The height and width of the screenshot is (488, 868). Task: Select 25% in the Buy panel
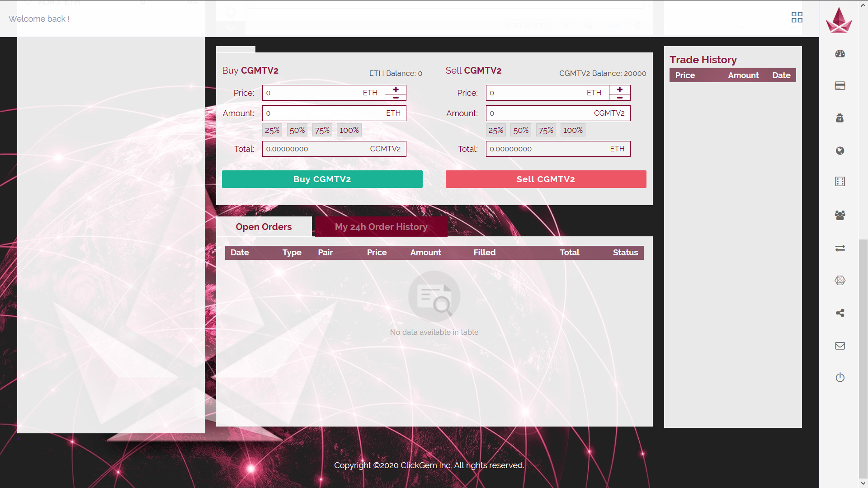coord(272,130)
